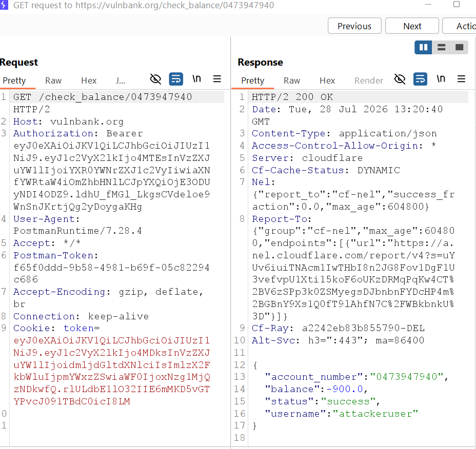This screenshot has width=476, height=449.
Task: Click the "balance": -900.0 JSON line
Action: click(316, 389)
